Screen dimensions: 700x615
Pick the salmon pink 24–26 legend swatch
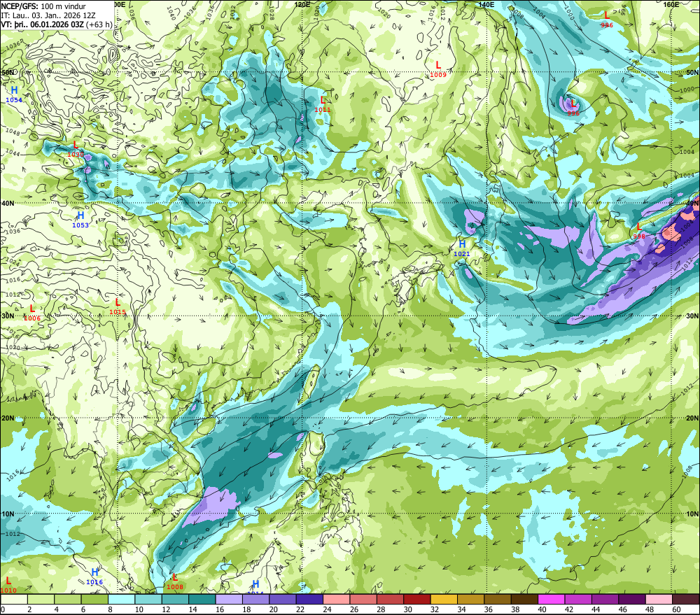pyautogui.click(x=337, y=599)
